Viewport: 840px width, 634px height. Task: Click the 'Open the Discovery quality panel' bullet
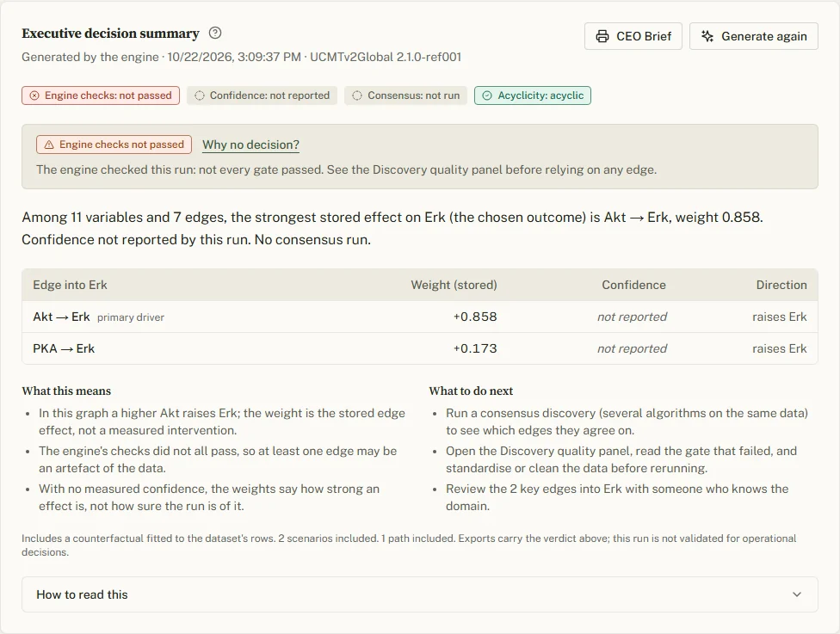[621, 459]
